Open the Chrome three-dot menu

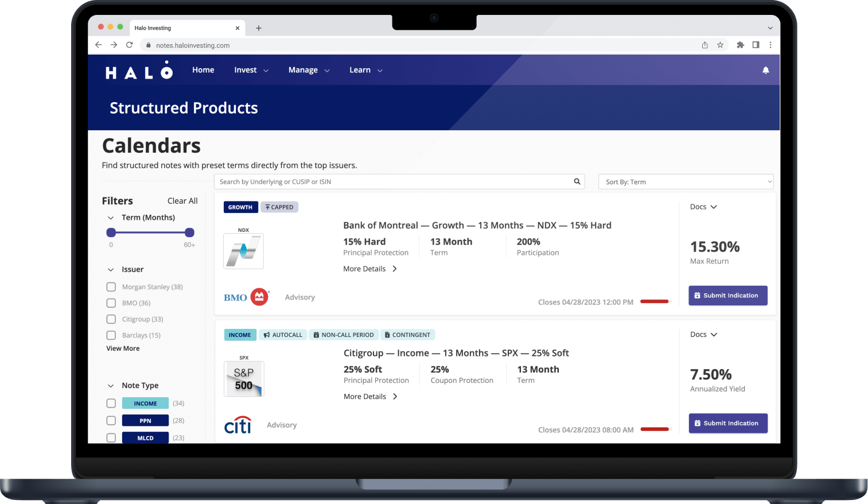770,45
